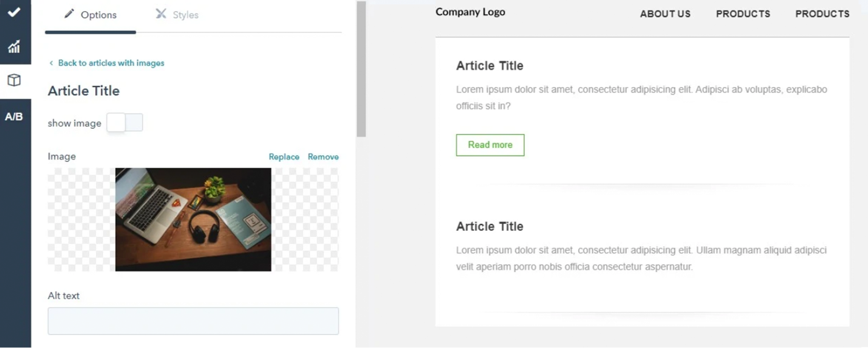This screenshot has width=868, height=348.
Task: Switch to the Styles tab
Action: 177,15
